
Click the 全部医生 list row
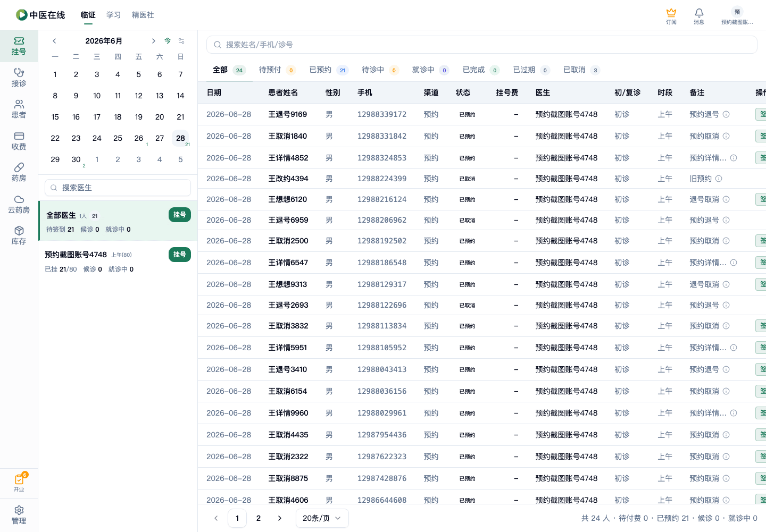[x=118, y=221]
